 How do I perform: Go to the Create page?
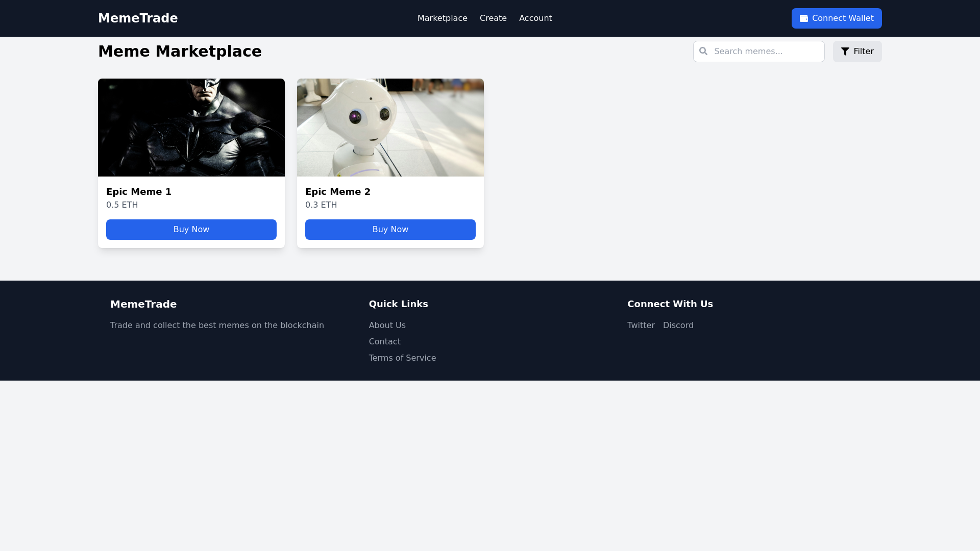493,18
